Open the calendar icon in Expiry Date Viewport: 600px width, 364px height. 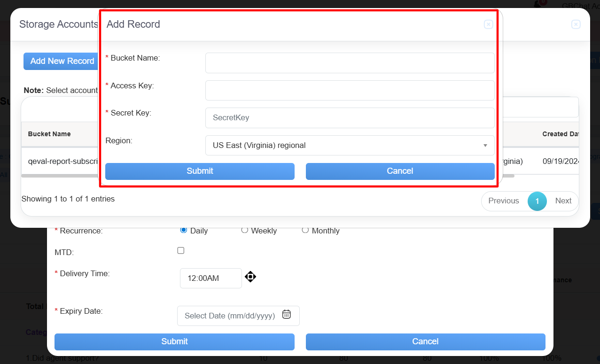pos(287,315)
